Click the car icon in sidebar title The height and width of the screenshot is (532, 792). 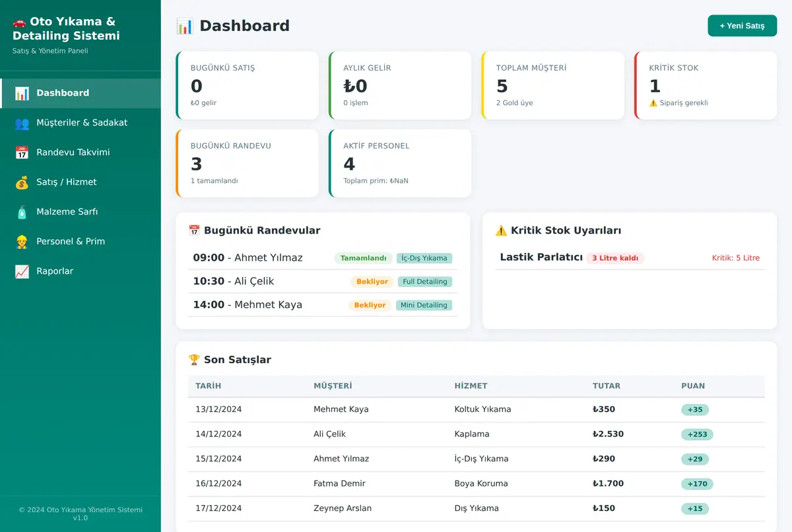coord(19,22)
